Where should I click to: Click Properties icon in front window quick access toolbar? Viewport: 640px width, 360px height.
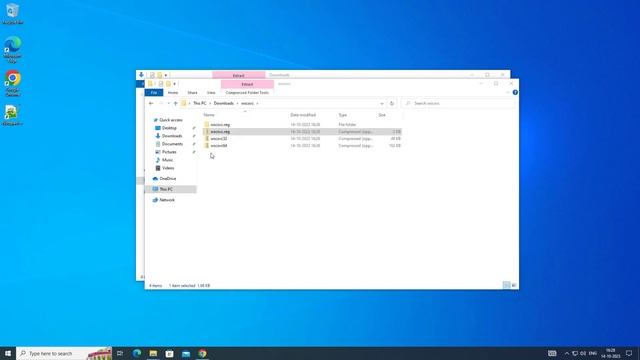click(161, 84)
